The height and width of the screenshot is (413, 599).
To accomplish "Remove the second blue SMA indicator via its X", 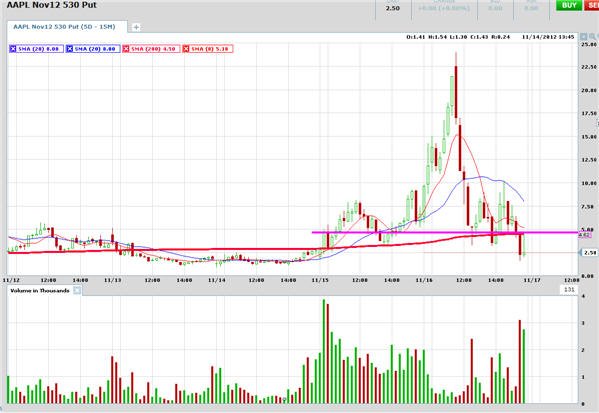I will tap(70, 49).
